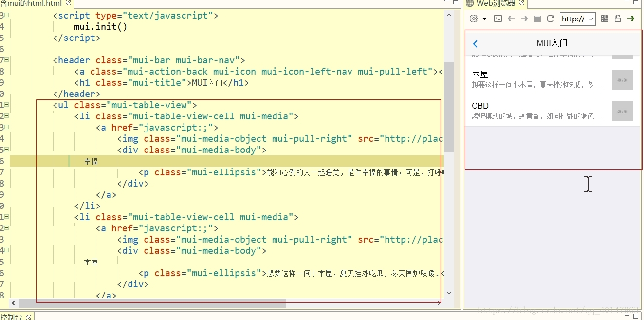Screen dimensions: 644x320
Task: Click the 木屋 text in the editor
Action: [91, 262]
